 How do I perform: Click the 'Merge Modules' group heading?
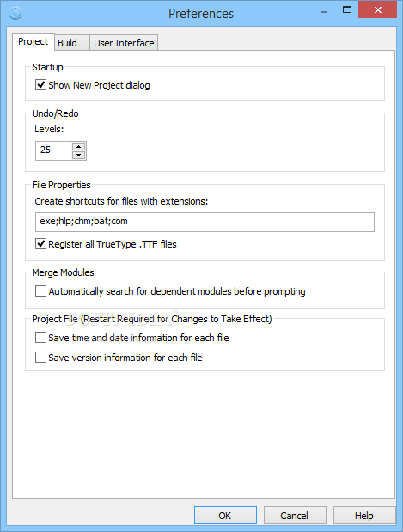(x=63, y=272)
